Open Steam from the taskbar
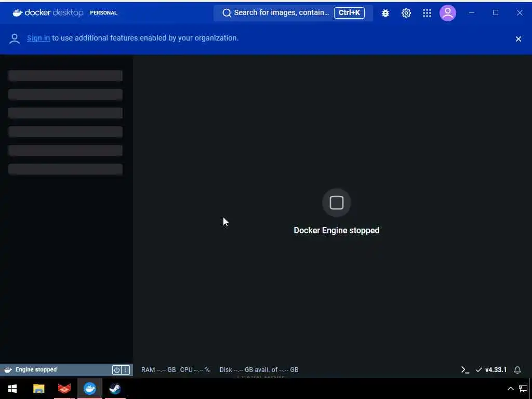Image resolution: width=532 pixels, height=399 pixels. pos(115,389)
